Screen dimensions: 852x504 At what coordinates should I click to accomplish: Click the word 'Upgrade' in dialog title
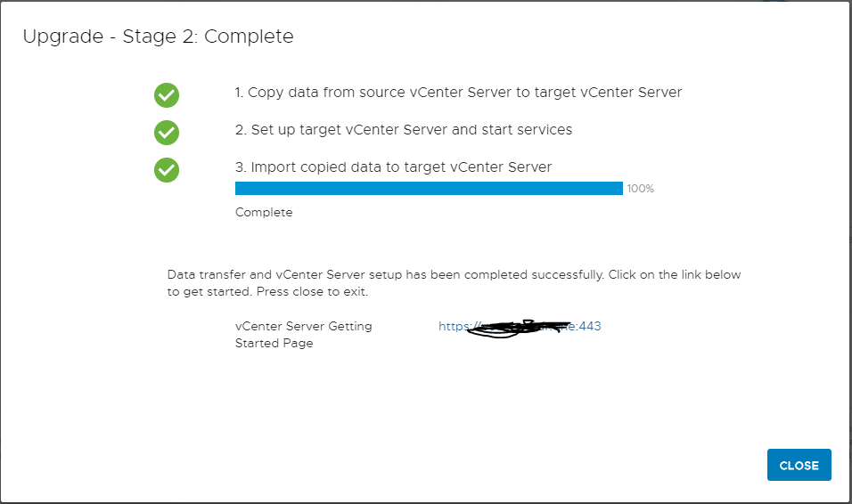click(x=63, y=37)
